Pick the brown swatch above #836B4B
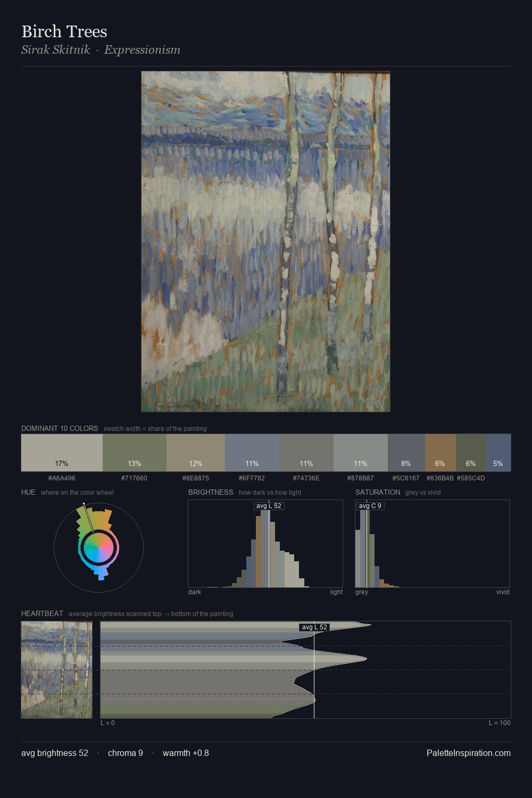This screenshot has width=532, height=798. [440, 453]
